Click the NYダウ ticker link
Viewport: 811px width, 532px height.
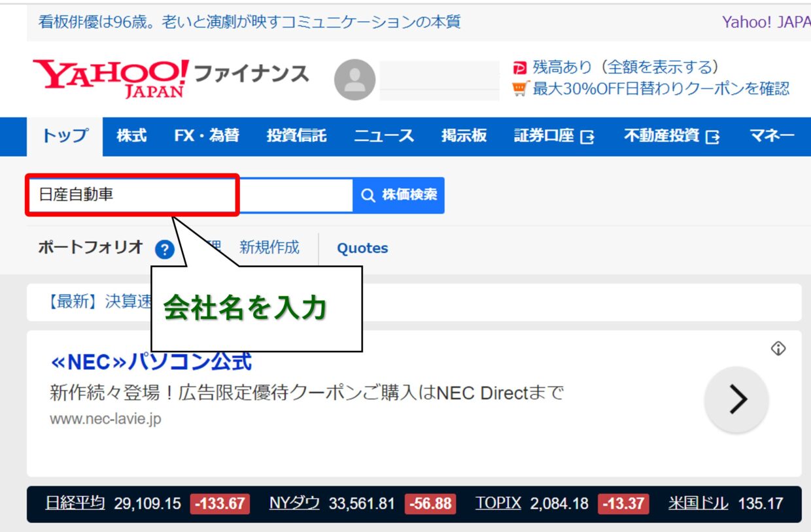coord(294,504)
